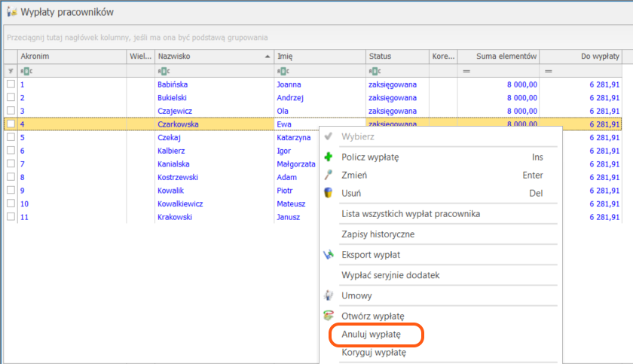Click the icon beside Umowy

[x=329, y=295]
